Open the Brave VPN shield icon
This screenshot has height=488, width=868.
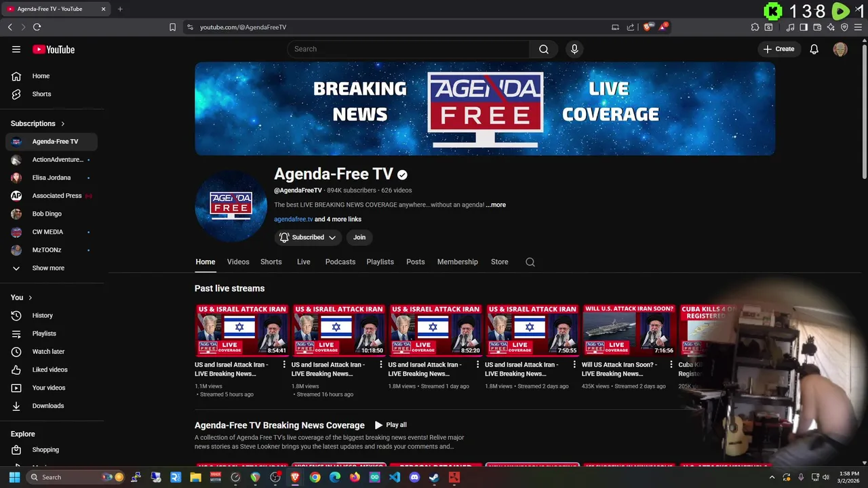(844, 27)
